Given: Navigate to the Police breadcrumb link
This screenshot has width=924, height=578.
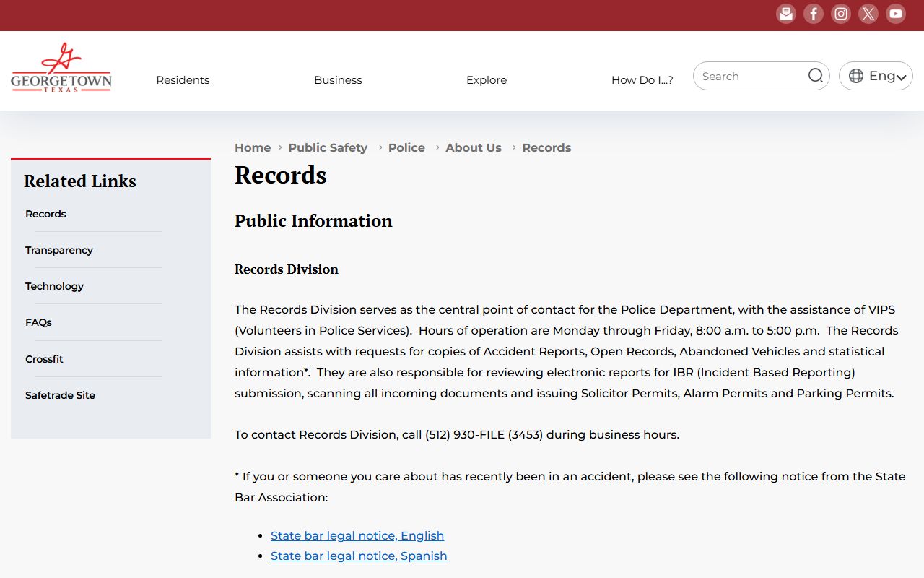Looking at the screenshot, I should tap(406, 147).
